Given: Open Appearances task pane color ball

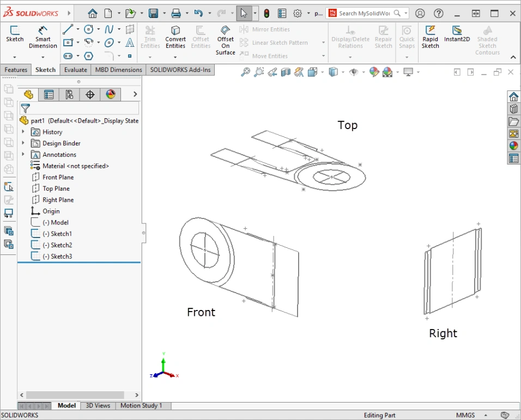Looking at the screenshot, I should pyautogui.click(x=514, y=145).
